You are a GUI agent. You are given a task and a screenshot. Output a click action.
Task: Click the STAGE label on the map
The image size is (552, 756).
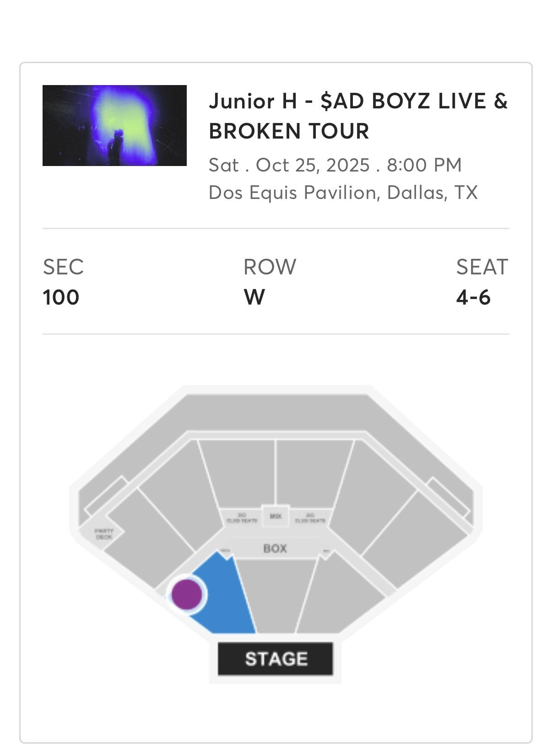point(276,659)
